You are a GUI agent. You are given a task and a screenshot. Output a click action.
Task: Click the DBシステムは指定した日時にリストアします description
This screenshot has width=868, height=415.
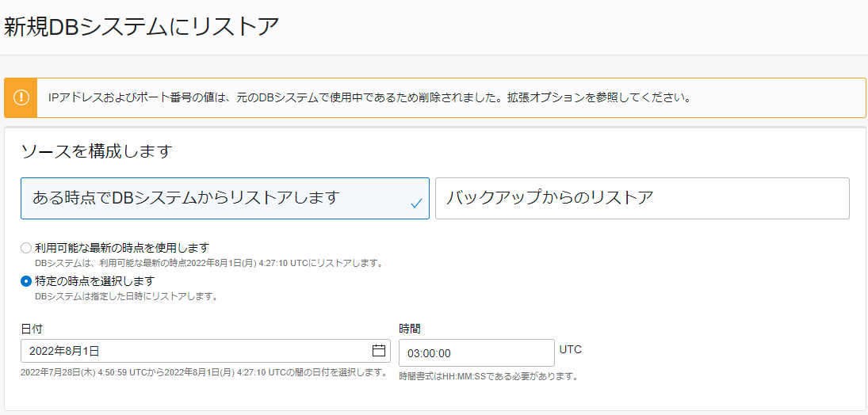point(125,296)
